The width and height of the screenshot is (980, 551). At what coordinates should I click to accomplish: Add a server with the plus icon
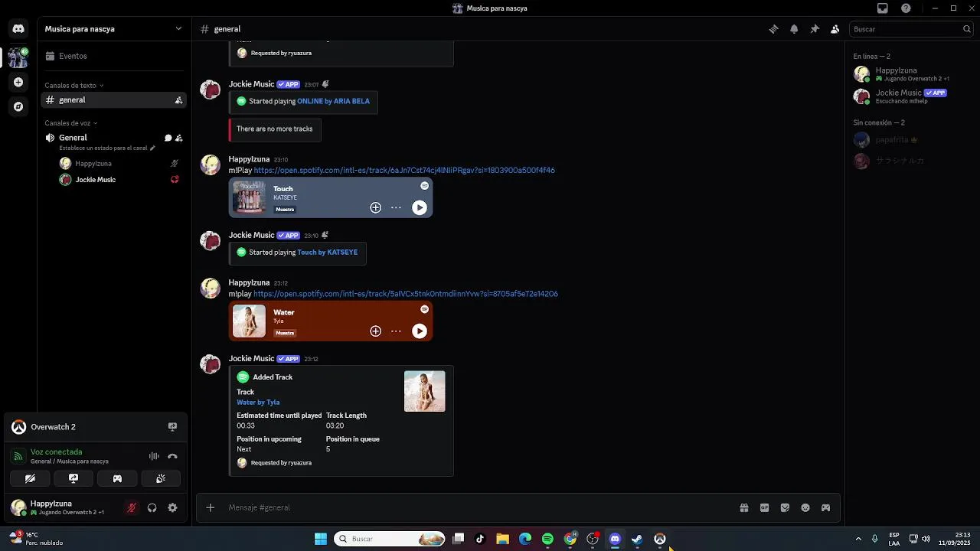point(18,82)
